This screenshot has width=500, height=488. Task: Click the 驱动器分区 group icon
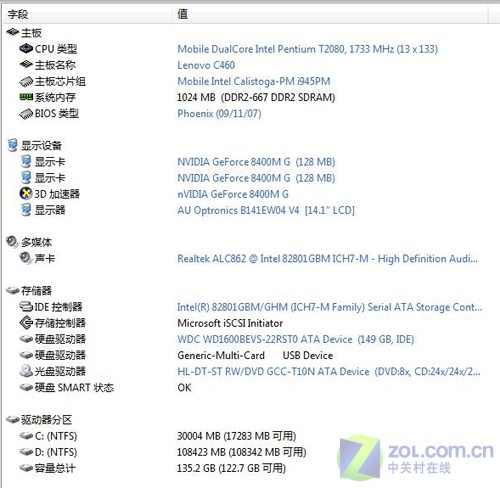[13, 419]
